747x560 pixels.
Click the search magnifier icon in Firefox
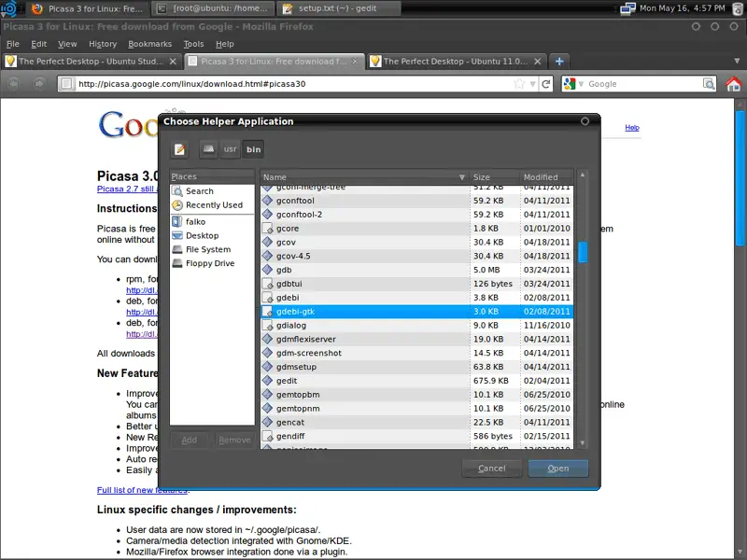pyautogui.click(x=709, y=84)
